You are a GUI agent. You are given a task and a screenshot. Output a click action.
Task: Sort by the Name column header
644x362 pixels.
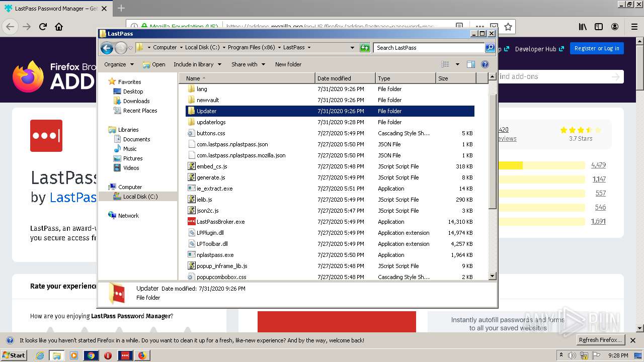click(247, 78)
